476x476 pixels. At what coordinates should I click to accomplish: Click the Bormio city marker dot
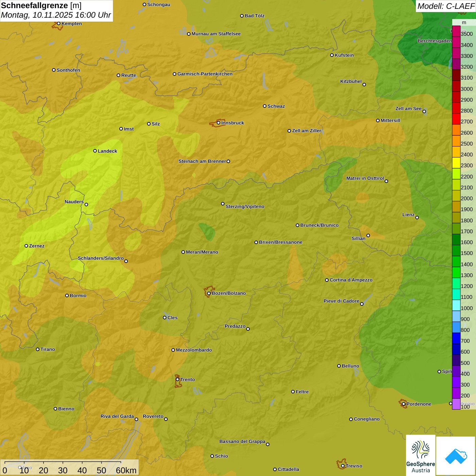(67, 295)
